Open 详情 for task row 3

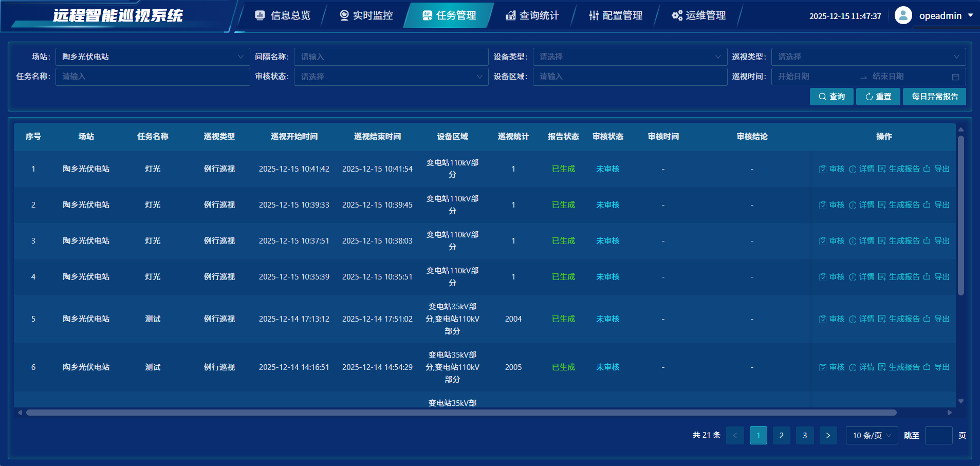pos(861,241)
